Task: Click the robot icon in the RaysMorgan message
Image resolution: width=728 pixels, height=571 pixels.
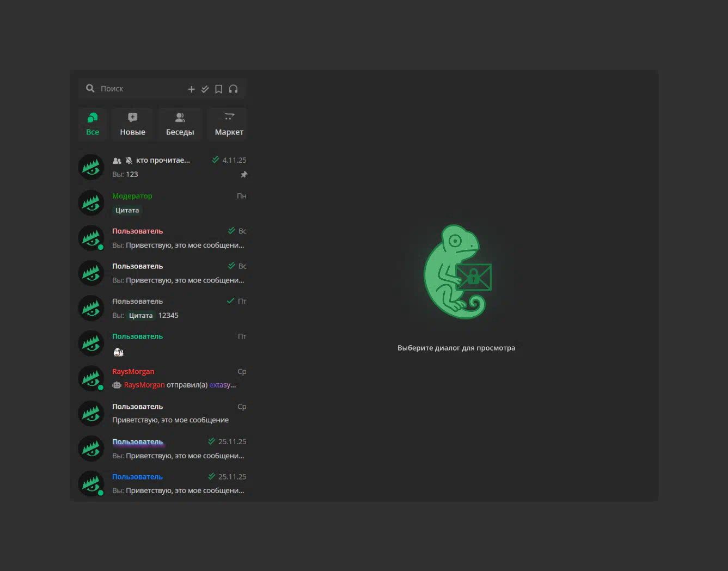Action: 117,385
